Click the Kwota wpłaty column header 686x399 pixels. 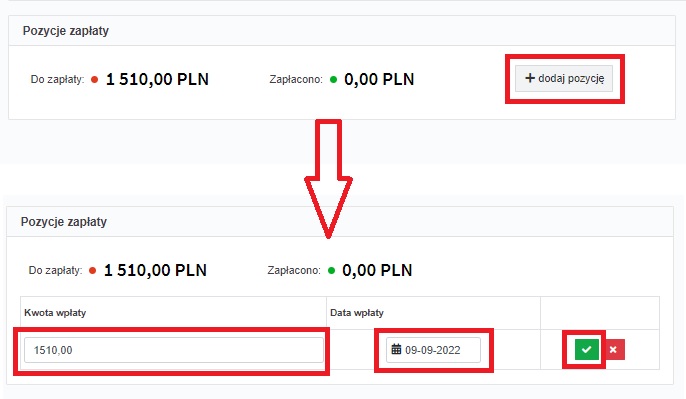click(x=55, y=313)
